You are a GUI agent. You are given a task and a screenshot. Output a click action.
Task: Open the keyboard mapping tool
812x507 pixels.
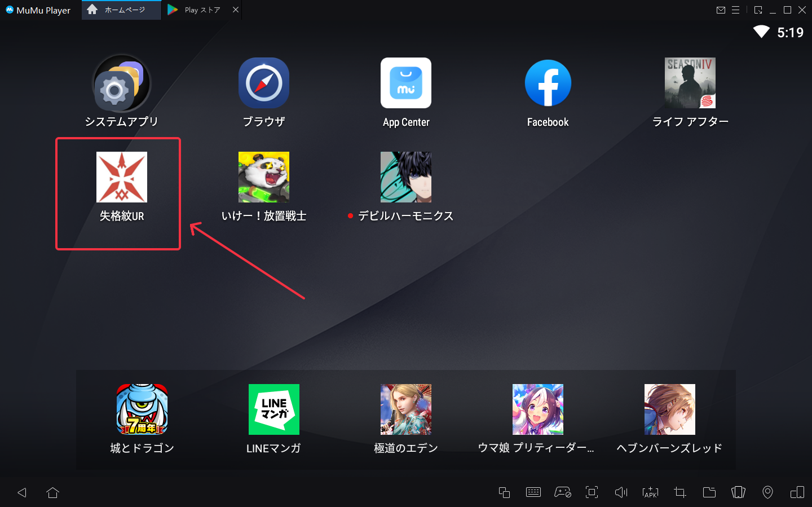pos(533,492)
